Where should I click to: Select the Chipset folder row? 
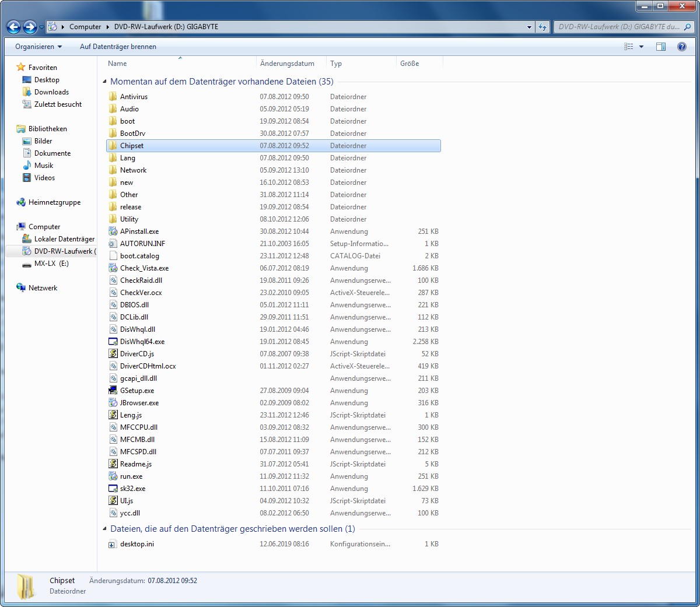click(x=274, y=146)
